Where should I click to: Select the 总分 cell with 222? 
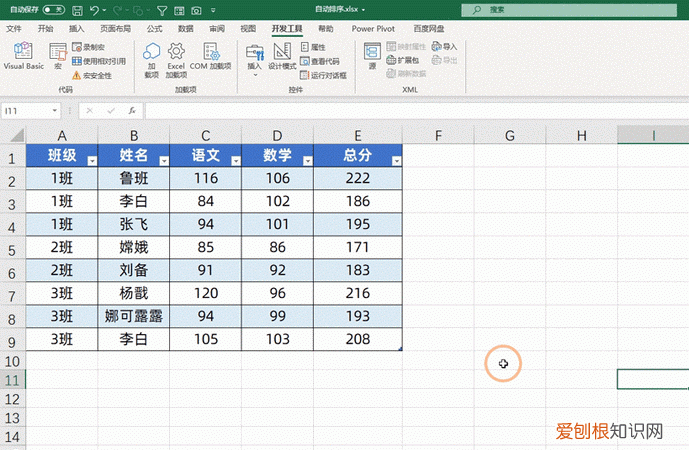click(358, 178)
